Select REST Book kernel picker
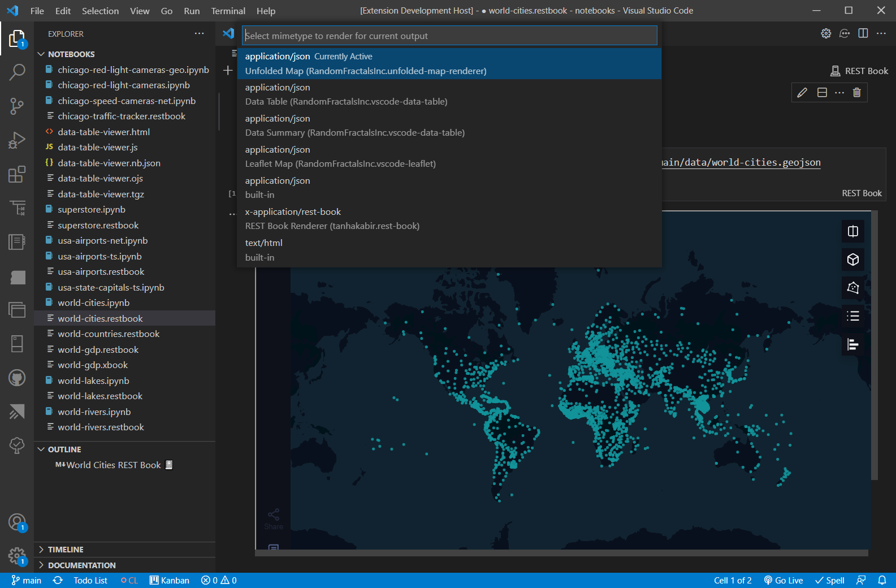This screenshot has height=588, width=896. coord(859,71)
